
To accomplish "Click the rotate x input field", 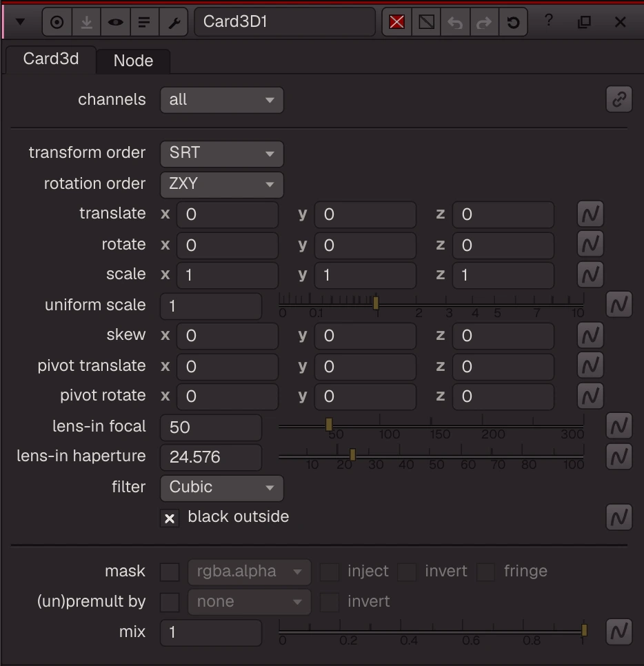I will click(228, 245).
